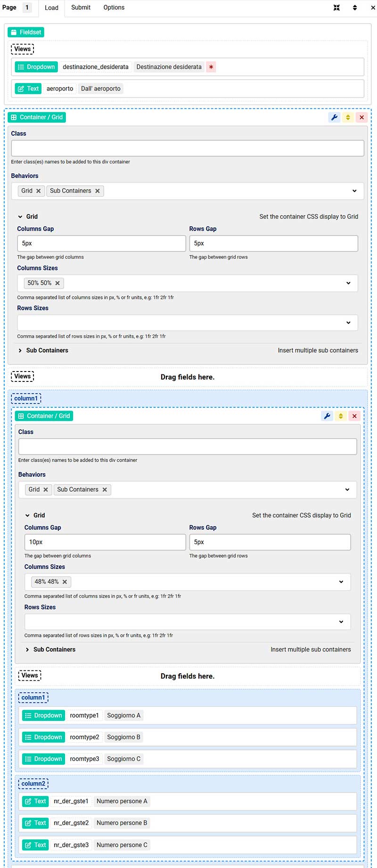377x868 pixels.
Task: Remove the Grid behavior tag in outer container
Action: [39, 191]
